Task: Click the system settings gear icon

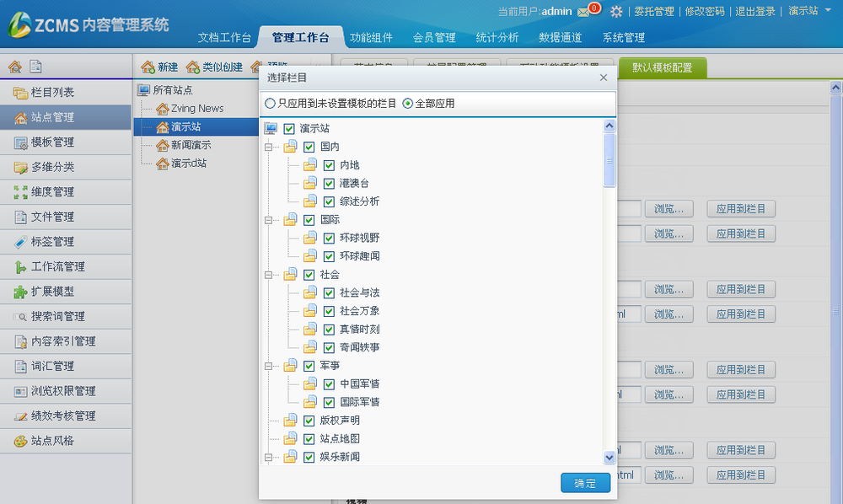Action: coord(618,11)
